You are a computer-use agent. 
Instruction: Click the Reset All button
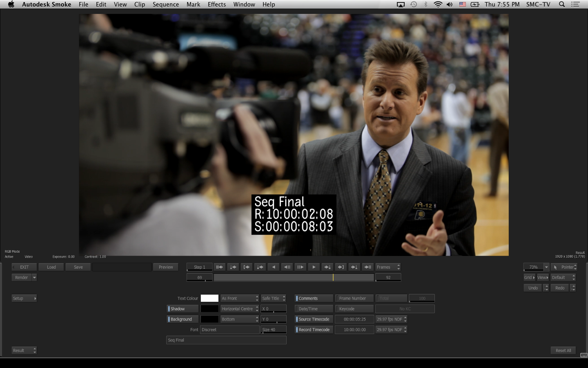[563, 350]
